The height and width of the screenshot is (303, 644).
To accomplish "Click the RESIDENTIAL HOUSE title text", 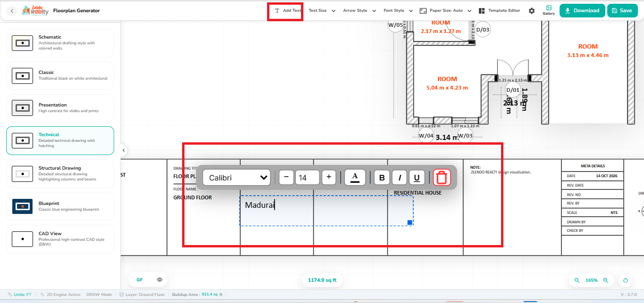I will coord(418,193).
